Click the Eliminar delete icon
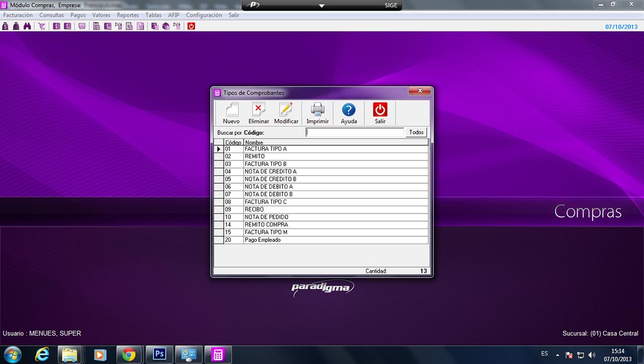Screen dimensions: 644x364 point(259,113)
